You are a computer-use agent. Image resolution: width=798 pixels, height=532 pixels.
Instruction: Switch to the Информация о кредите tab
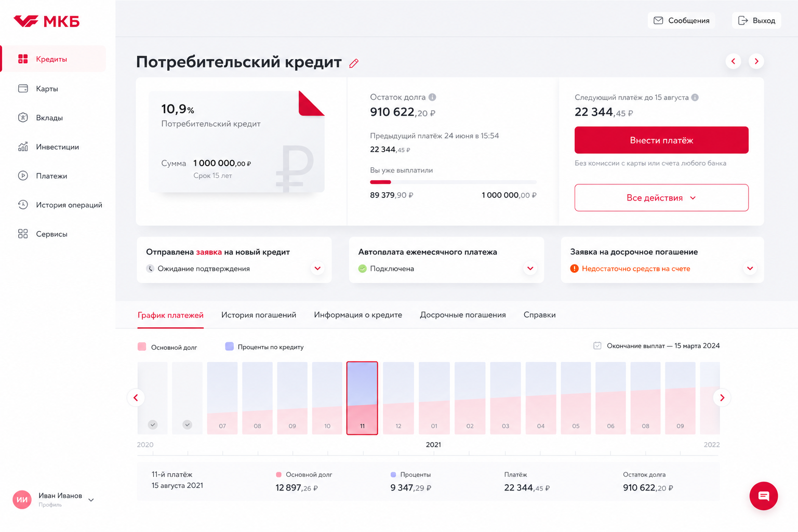358,315
